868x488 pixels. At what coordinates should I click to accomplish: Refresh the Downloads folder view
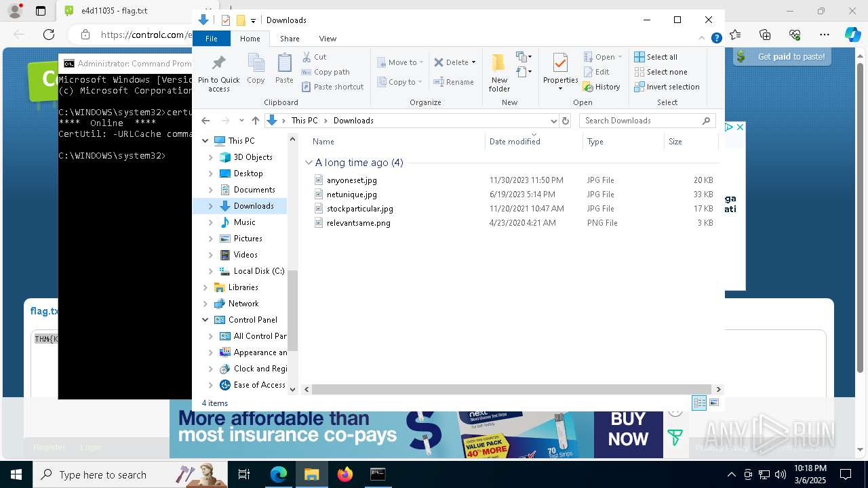(x=566, y=121)
